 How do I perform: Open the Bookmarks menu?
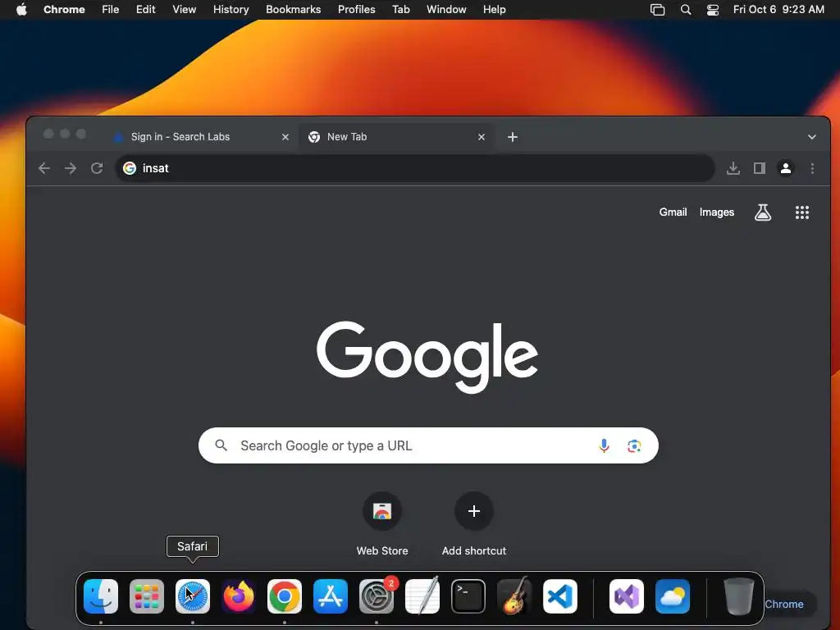pyautogui.click(x=293, y=9)
